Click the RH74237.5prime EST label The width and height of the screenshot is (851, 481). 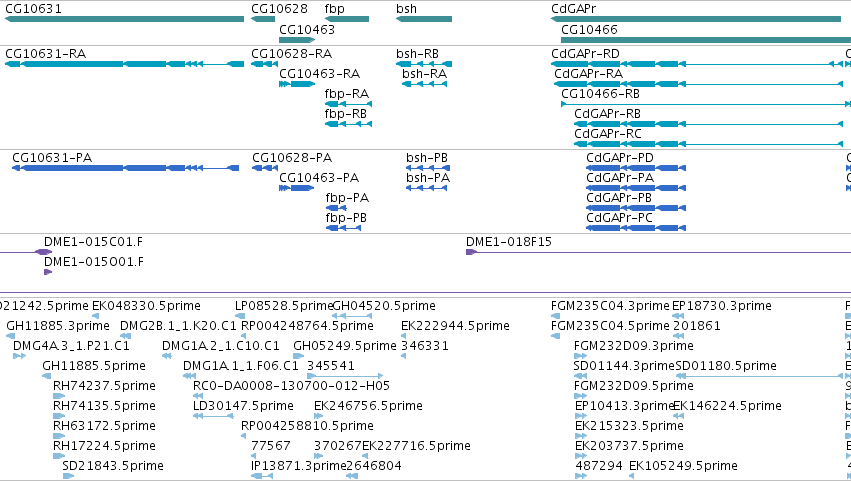104,387
